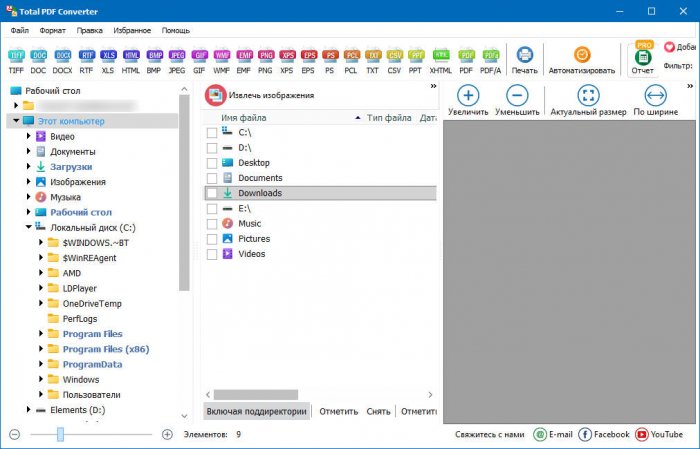700x449 pixels.
Task: Pick the TXT conversion icon
Action: (x=373, y=56)
